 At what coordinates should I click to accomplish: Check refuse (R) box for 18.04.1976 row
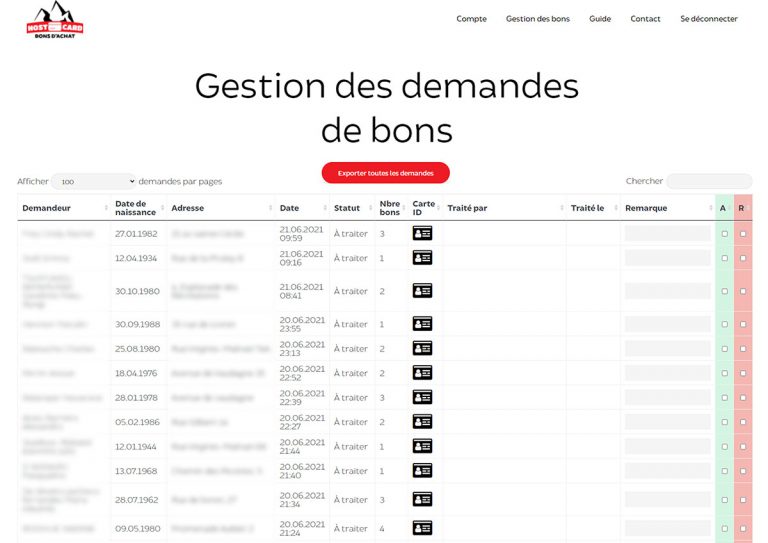743,373
